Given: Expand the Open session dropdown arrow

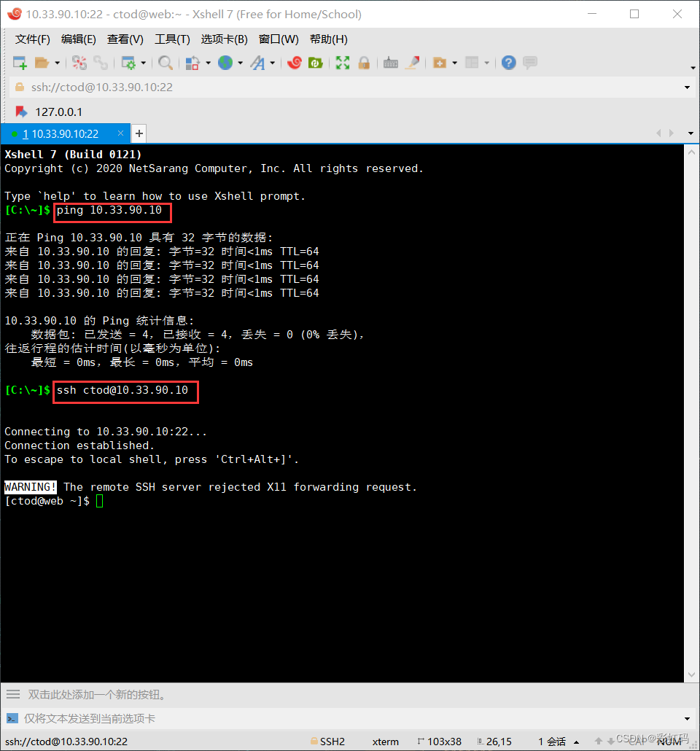Looking at the screenshot, I should coord(57,63).
